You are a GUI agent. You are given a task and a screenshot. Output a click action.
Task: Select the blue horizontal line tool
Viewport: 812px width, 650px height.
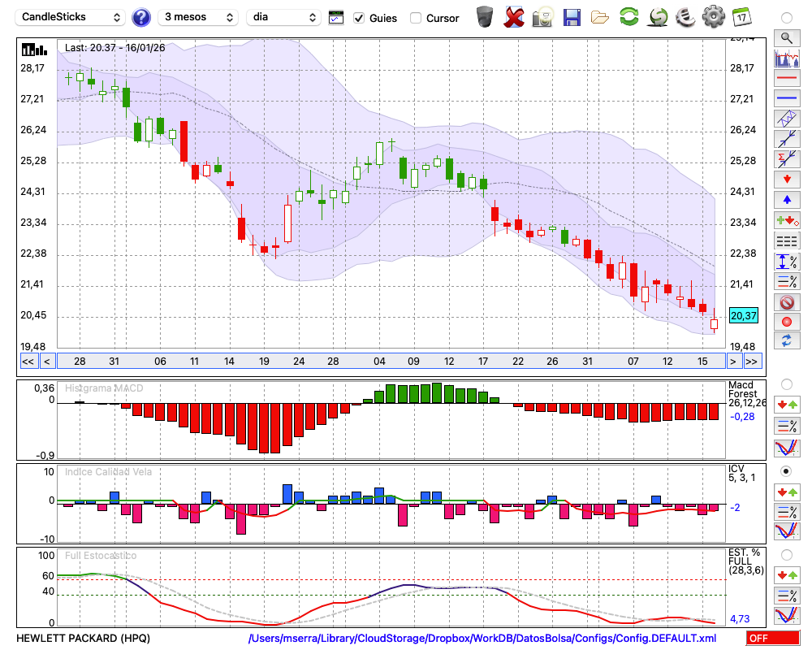point(786,98)
